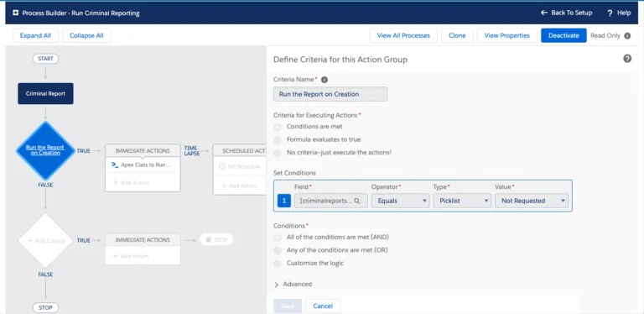Viewport: 644px width, 314px height.
Task: Click the search icon in the Field box
Action: (357, 201)
